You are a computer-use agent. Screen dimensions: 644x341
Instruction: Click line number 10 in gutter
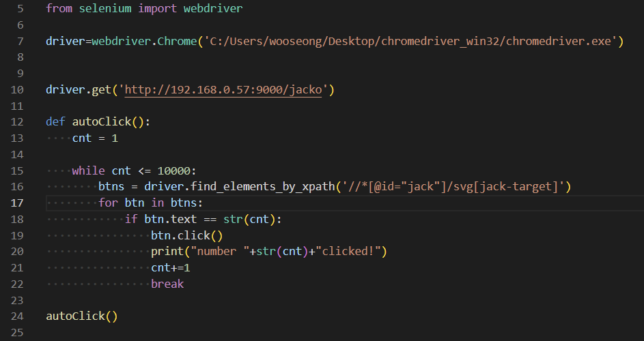[x=17, y=89]
